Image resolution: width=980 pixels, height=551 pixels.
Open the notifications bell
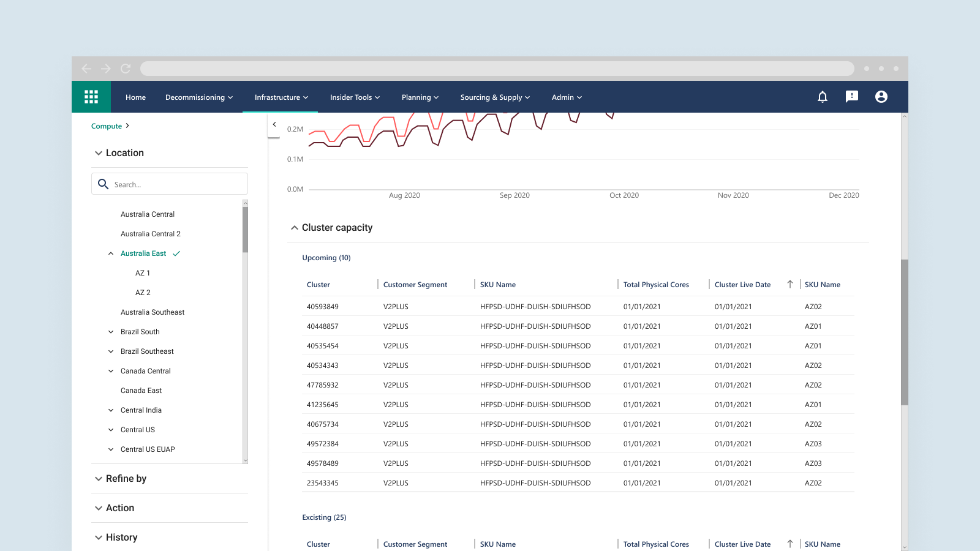823,97
